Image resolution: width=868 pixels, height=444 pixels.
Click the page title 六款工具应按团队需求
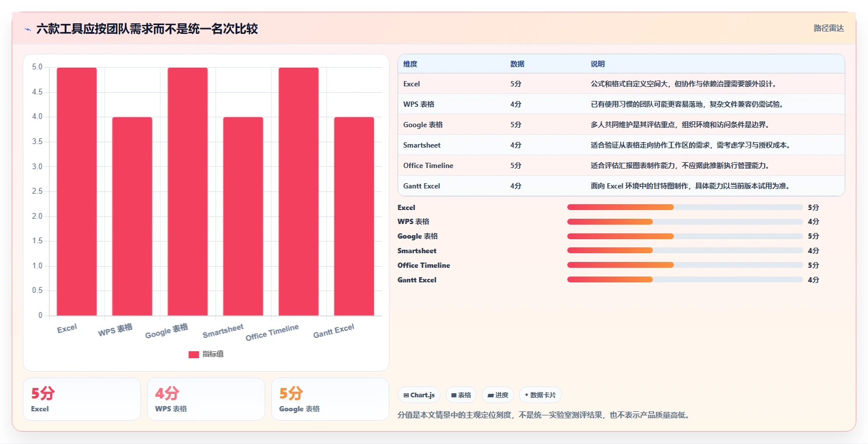(x=147, y=29)
